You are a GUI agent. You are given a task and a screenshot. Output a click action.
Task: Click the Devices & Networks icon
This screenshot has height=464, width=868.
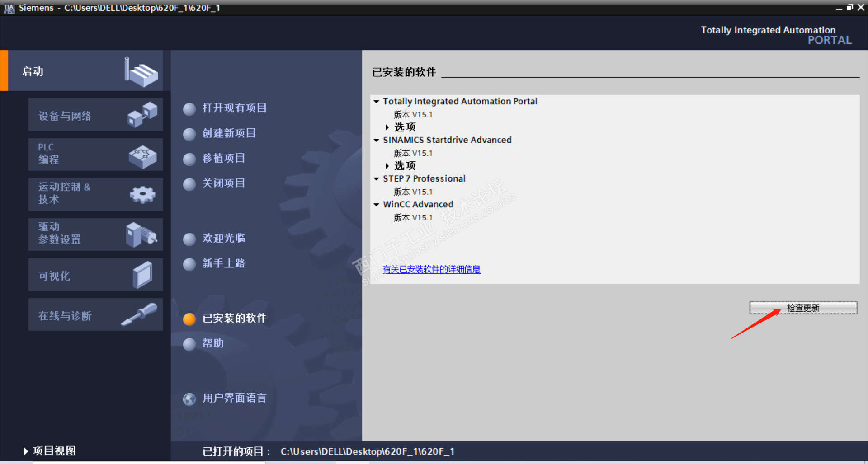click(142, 115)
